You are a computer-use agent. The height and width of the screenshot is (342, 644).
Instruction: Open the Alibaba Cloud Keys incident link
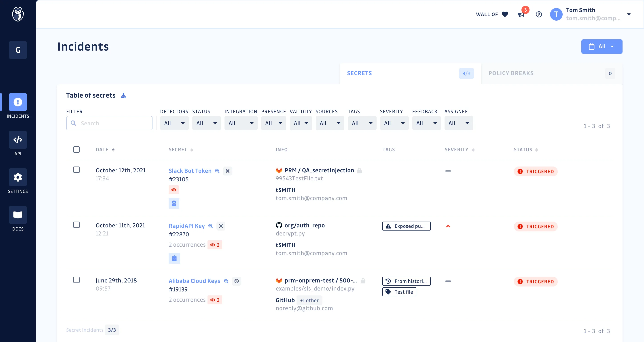pyautogui.click(x=195, y=281)
